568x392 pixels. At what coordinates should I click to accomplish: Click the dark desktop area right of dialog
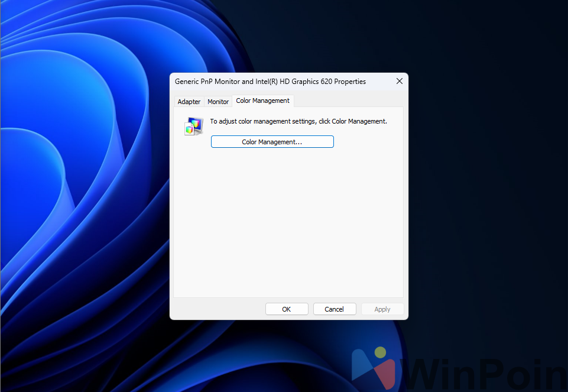[485, 177]
